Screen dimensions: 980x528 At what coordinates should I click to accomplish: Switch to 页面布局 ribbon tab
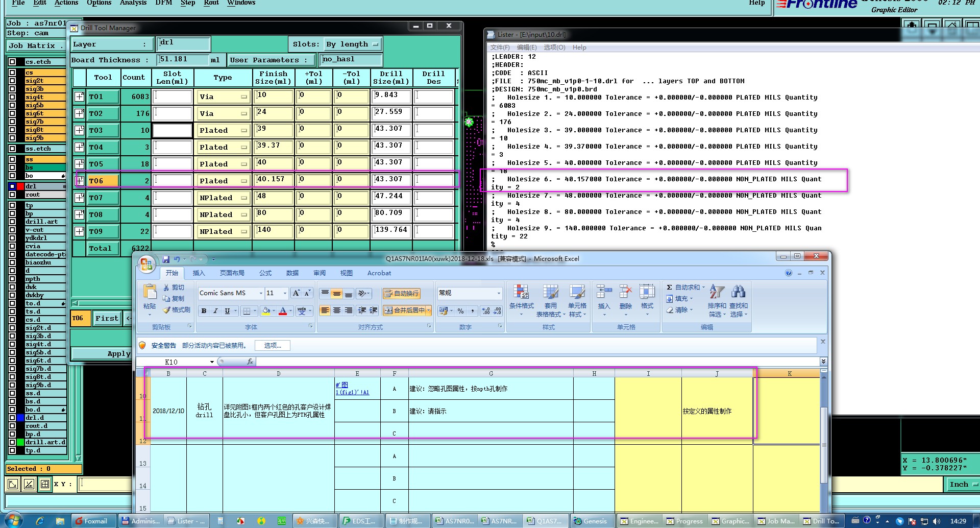232,273
